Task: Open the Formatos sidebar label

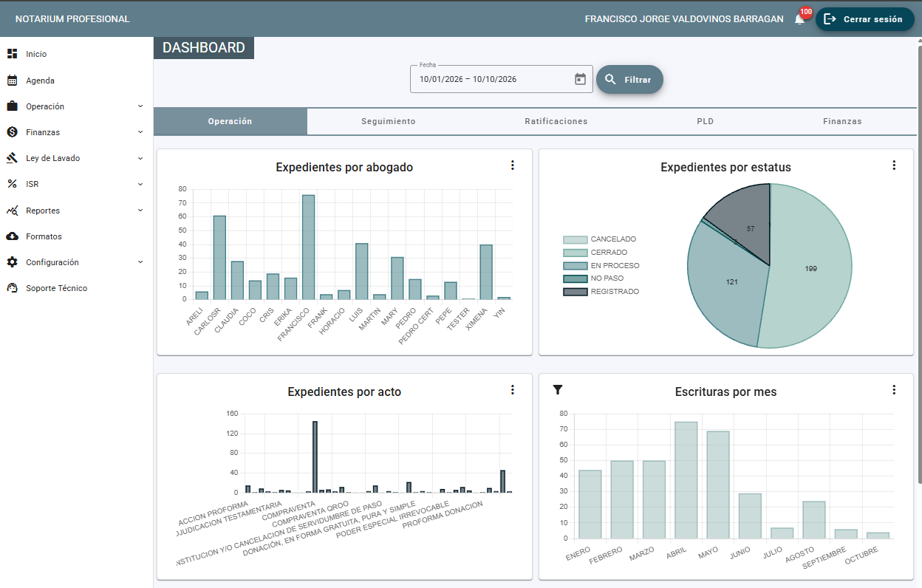Action: [44, 236]
